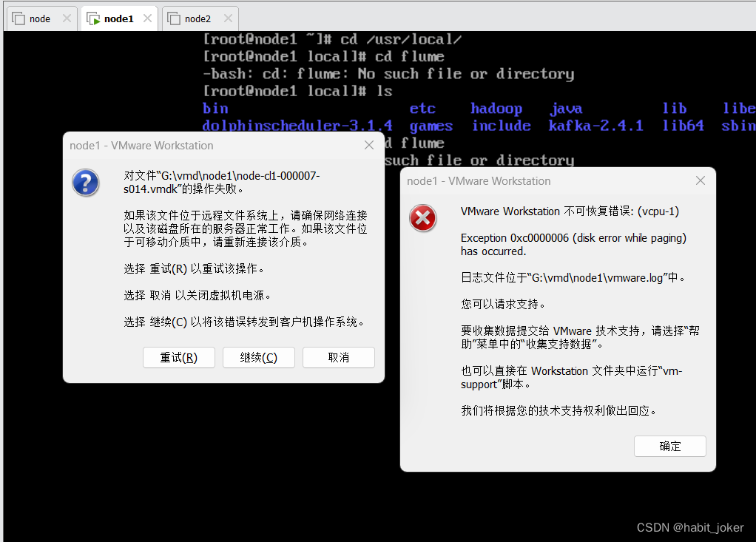Screen dimensions: 756x542
Task: Click the CSDN @habit_joker watermark
Action: (x=690, y=527)
